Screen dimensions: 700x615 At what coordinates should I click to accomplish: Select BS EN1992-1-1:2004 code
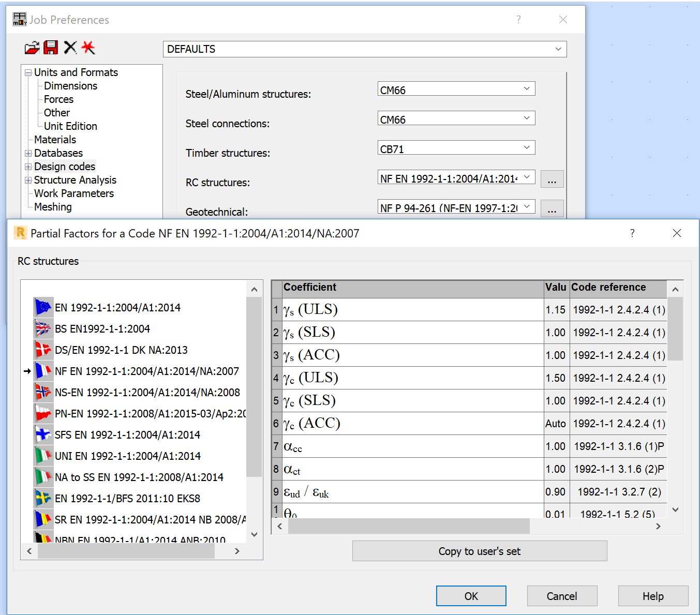click(102, 328)
